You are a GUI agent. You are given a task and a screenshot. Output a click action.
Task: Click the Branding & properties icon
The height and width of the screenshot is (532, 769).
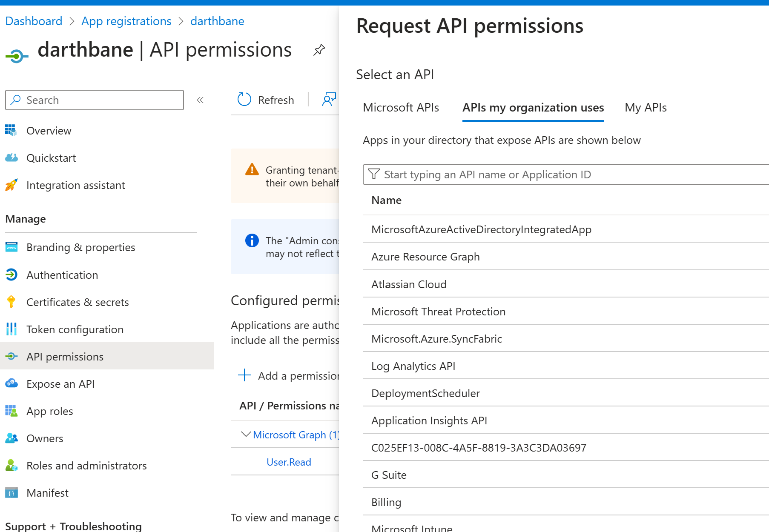click(x=11, y=247)
